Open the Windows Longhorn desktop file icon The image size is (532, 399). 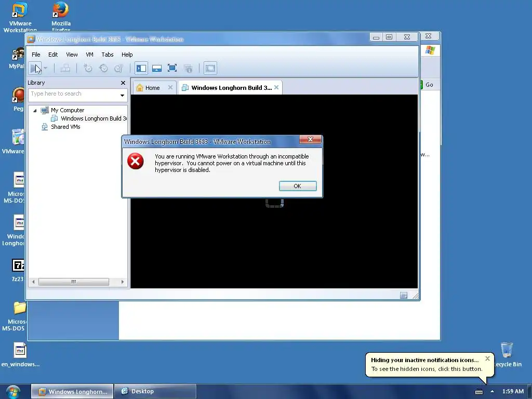14,231
